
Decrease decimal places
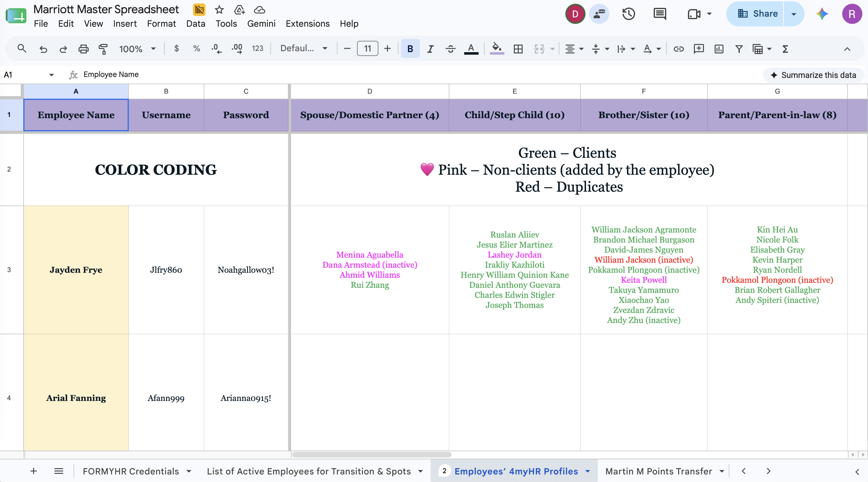tap(216, 48)
